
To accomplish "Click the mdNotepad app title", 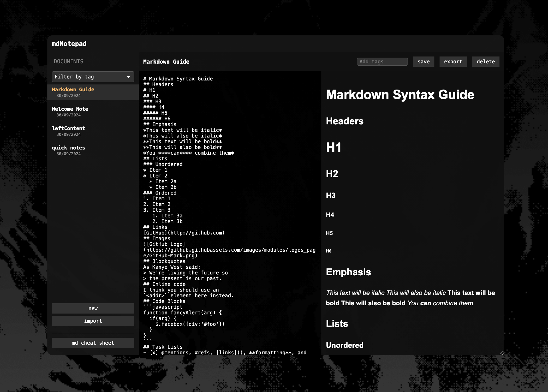I will (69, 44).
